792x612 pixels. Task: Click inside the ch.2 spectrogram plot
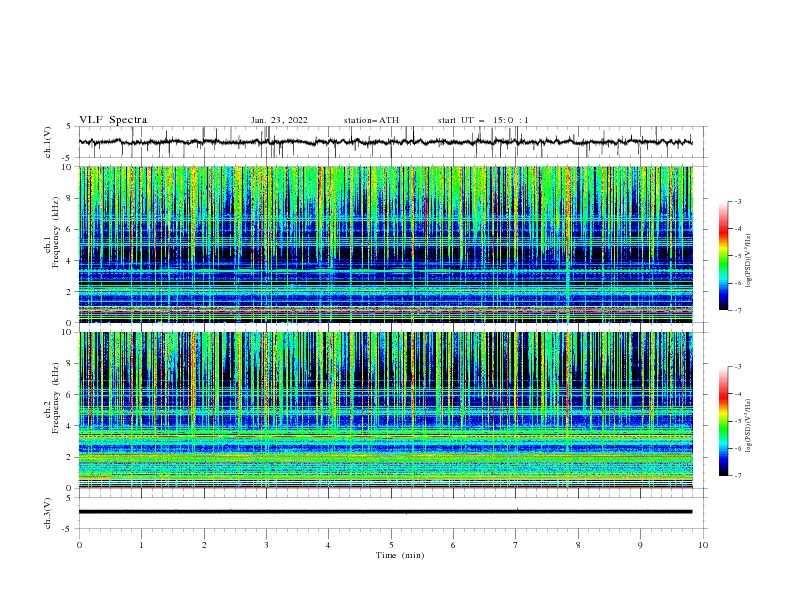[x=385, y=410]
